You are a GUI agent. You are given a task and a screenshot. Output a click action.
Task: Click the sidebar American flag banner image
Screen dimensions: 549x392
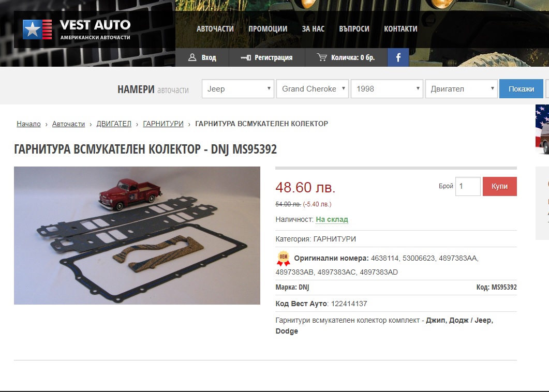[x=542, y=129]
